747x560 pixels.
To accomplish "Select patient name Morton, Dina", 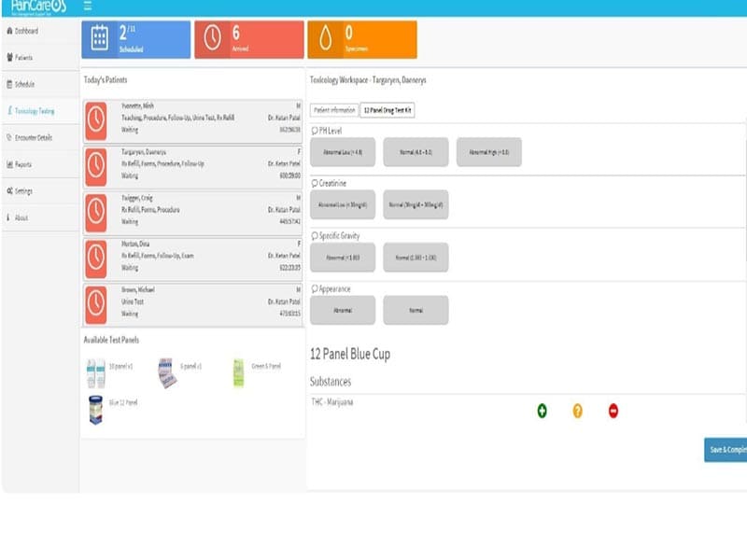I will pos(135,244).
